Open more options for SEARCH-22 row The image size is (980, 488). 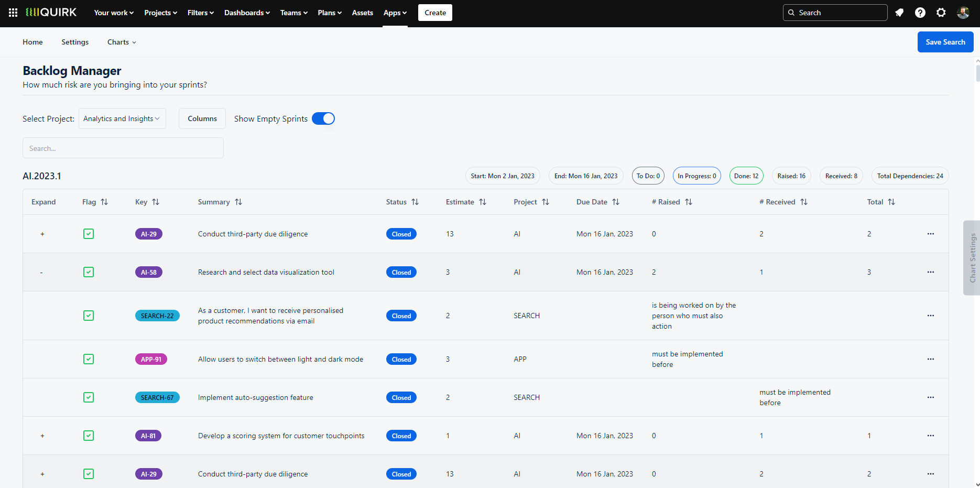pyautogui.click(x=931, y=316)
